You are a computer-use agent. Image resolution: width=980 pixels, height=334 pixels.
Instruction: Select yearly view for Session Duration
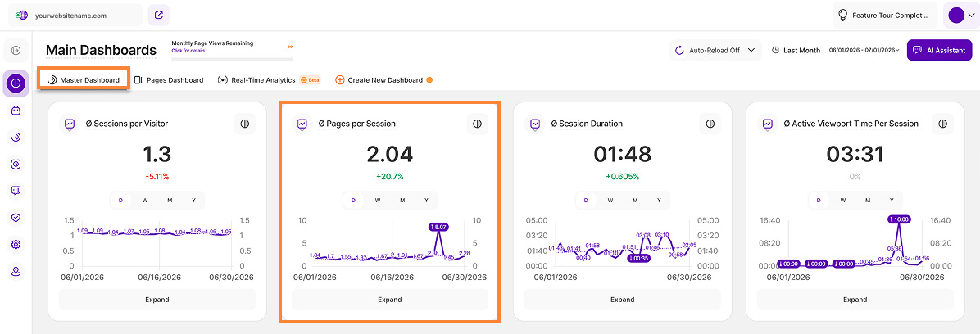pos(659,201)
